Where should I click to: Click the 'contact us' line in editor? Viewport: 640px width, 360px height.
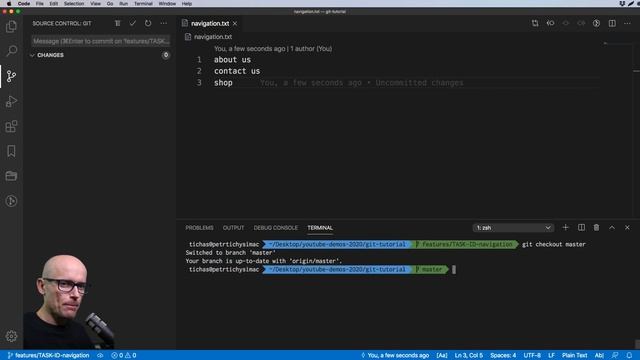(237, 71)
